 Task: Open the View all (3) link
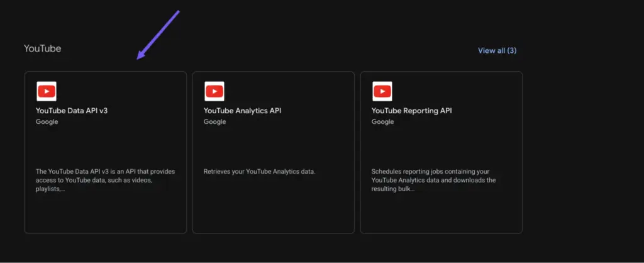(497, 50)
